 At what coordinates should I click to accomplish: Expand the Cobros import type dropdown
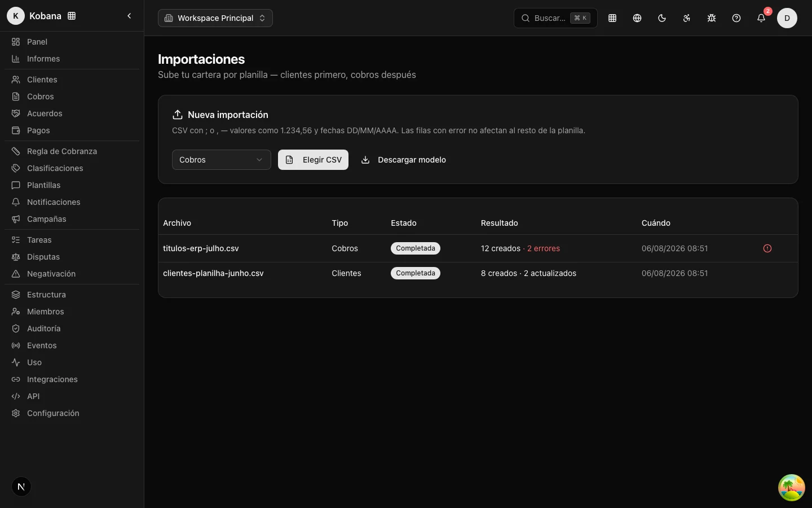click(x=222, y=160)
